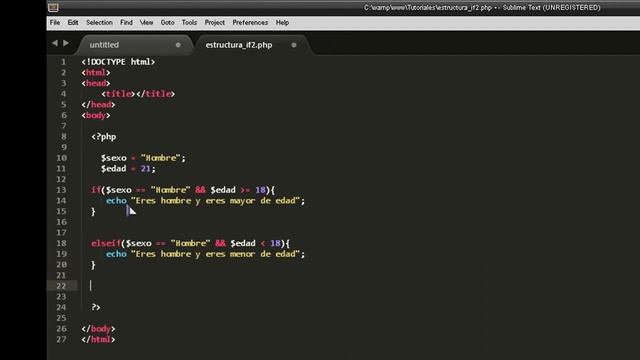This screenshot has height=360, width=640.
Task: Click the <head> tag on line 3
Action: click(96, 83)
